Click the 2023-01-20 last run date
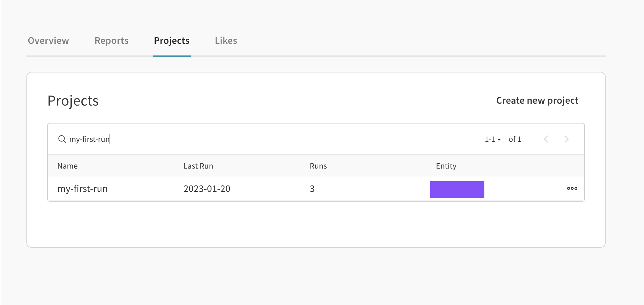 pos(207,189)
